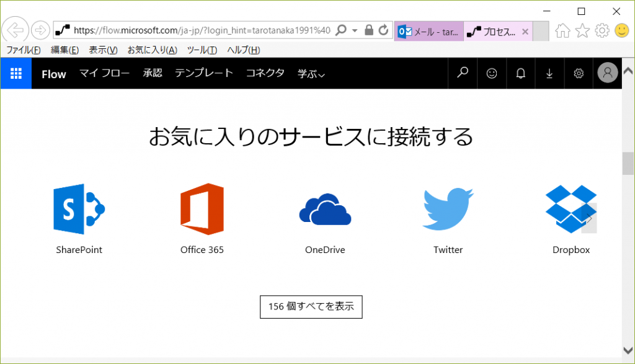Click the vertical scrollbar thumb
The width and height of the screenshot is (635, 364).
pyautogui.click(x=628, y=163)
